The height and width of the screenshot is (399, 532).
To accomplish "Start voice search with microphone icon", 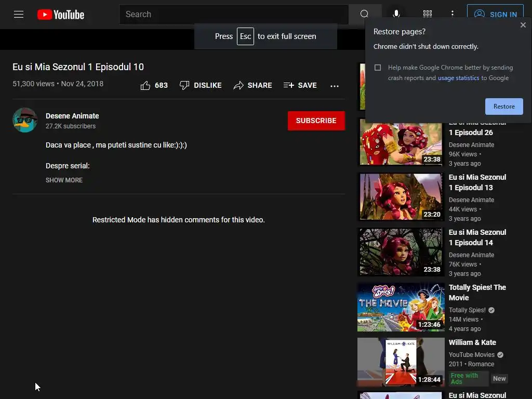I will (x=396, y=14).
